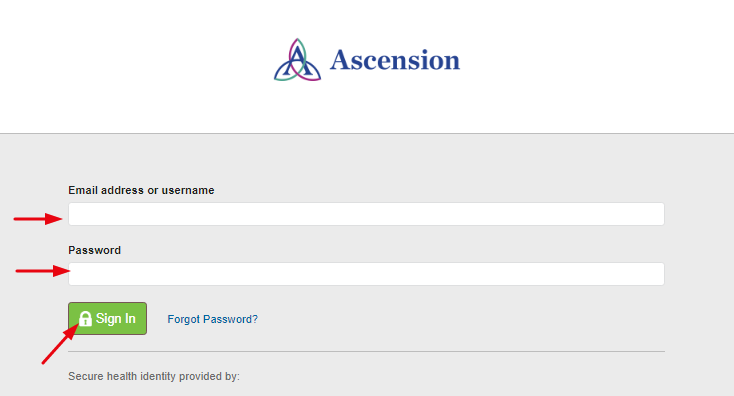Click the Ascension trefoil logo icon
734x396 pixels.
pyautogui.click(x=297, y=60)
